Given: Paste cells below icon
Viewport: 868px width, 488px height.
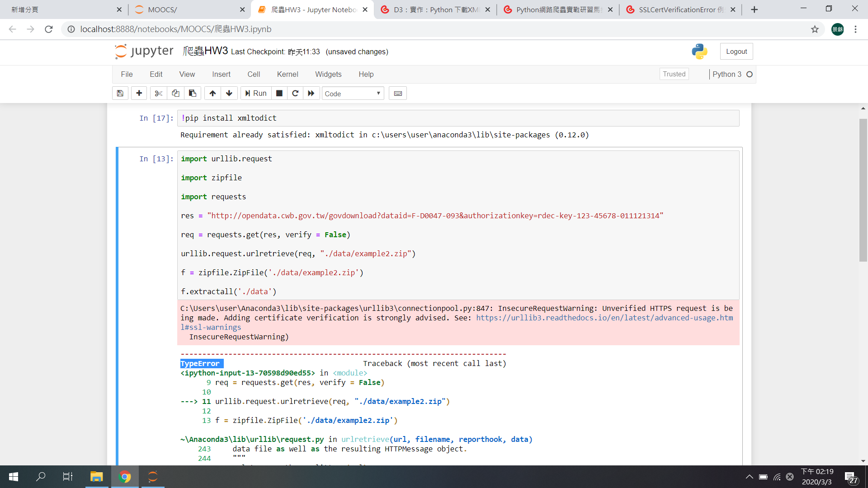Looking at the screenshot, I should point(193,94).
